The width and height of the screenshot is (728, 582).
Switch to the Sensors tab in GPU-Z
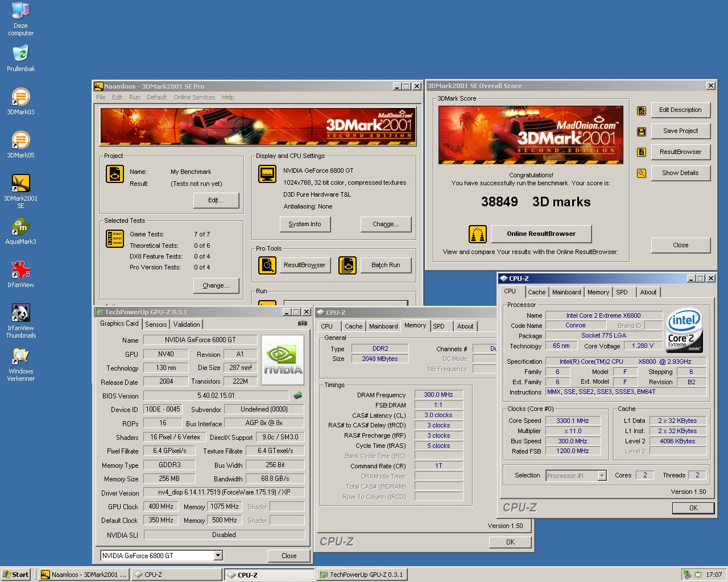(x=156, y=325)
